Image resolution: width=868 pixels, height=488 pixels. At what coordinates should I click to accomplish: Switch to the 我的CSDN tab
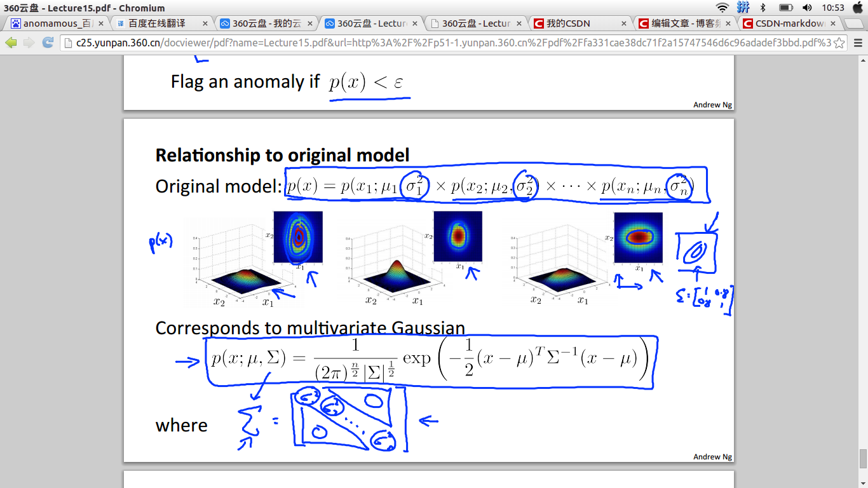581,24
